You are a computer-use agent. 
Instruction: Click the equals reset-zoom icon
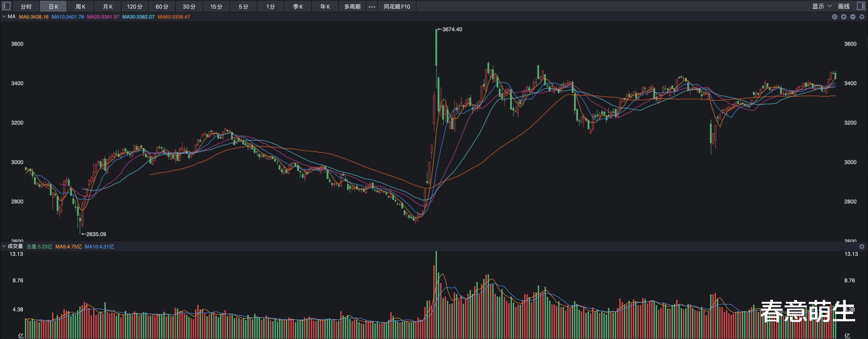pos(834,17)
